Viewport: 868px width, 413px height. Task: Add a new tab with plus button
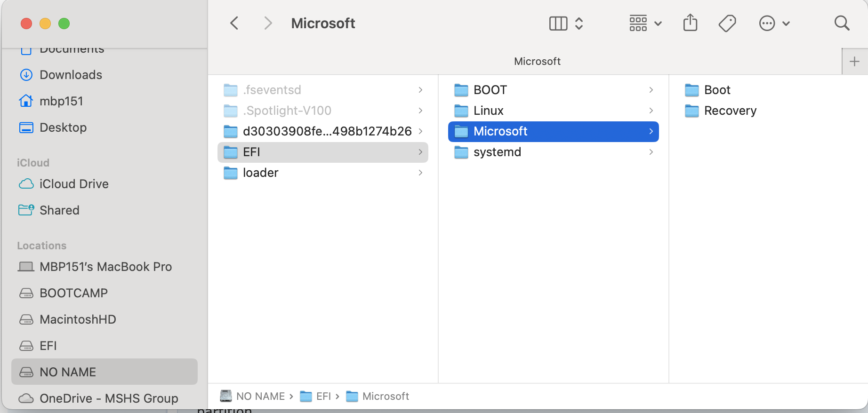click(x=854, y=61)
